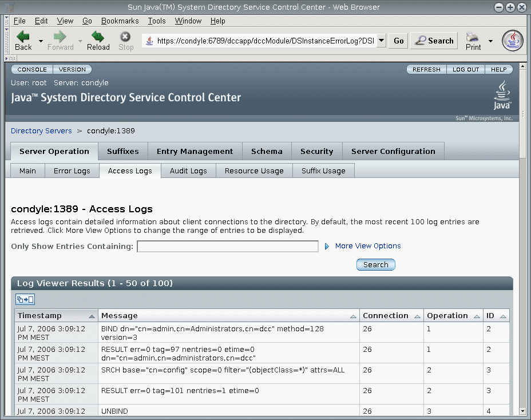
Task: Select the Suffix Usage sub-tab
Action: point(323,171)
